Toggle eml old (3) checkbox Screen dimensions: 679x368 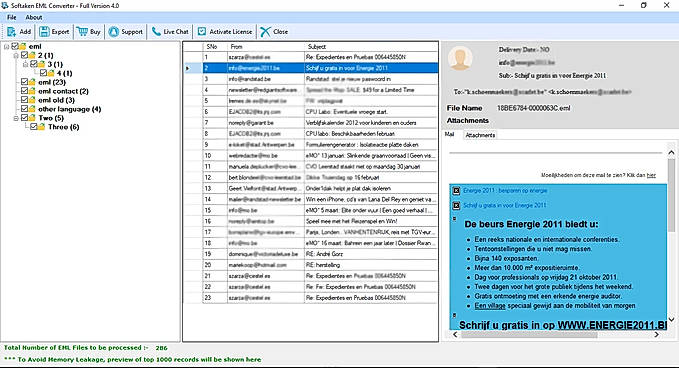[x=25, y=100]
